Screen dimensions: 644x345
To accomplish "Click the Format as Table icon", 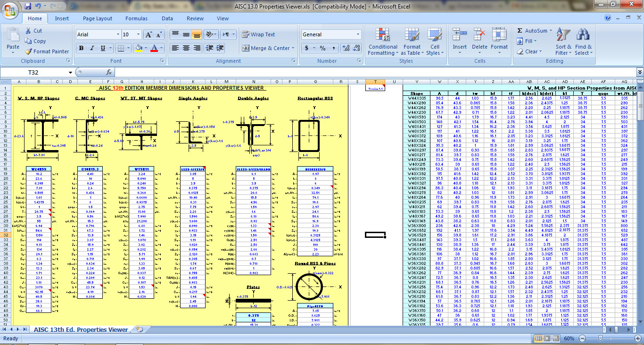I will click(412, 35).
